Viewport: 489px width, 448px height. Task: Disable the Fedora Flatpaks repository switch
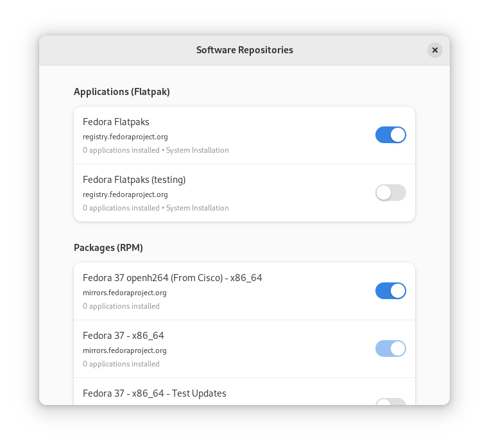pos(390,135)
